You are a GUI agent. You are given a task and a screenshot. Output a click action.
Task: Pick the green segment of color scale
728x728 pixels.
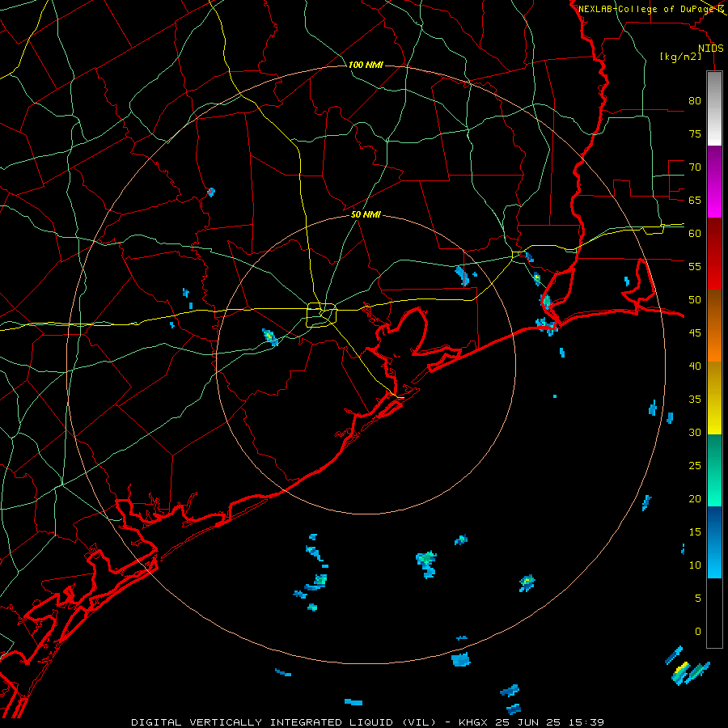coord(714,470)
